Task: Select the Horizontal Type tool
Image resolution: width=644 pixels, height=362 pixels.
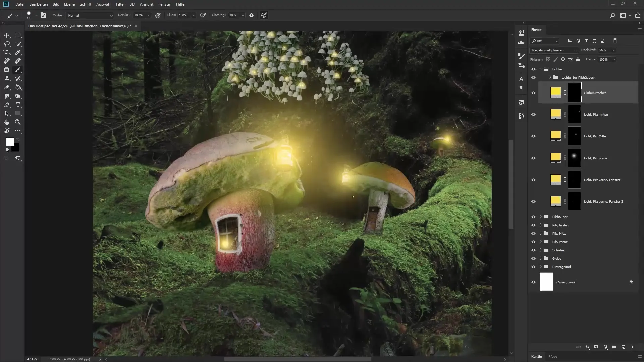Action: [18, 105]
